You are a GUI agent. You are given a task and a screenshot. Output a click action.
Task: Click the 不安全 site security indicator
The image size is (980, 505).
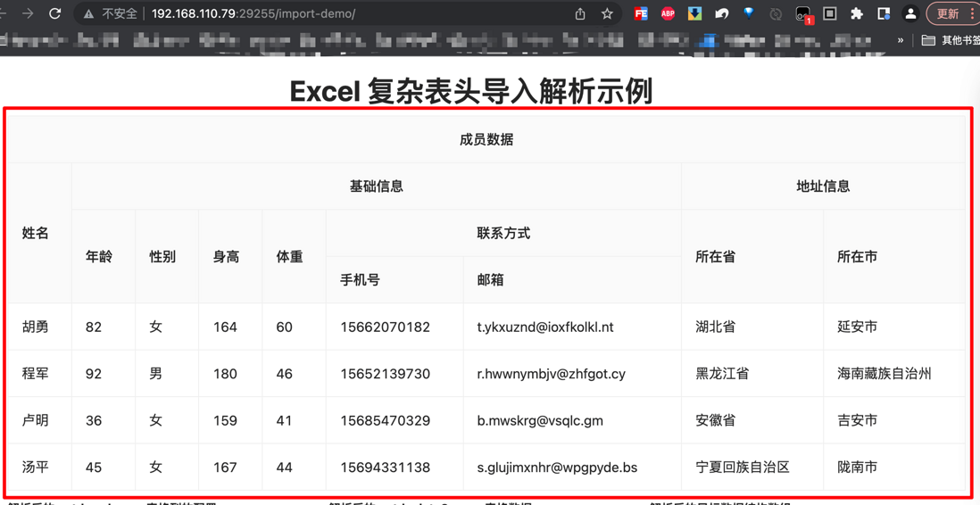coord(111,13)
